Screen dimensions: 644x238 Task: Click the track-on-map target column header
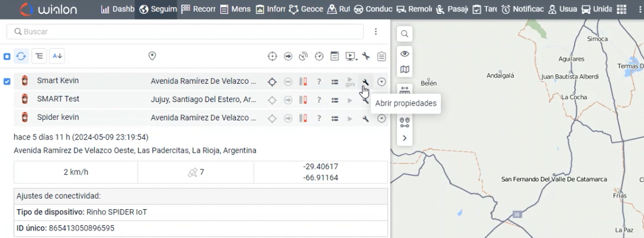click(x=272, y=56)
